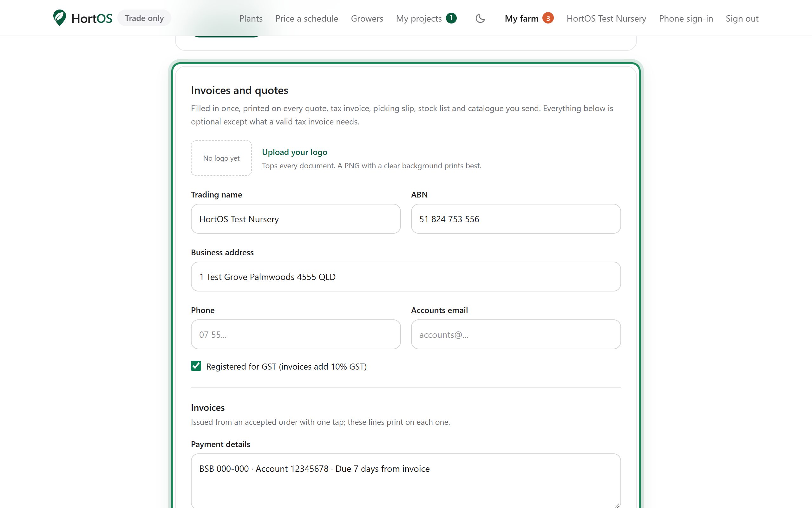Click the Accounts email field
This screenshot has height=508, width=812.
516,334
